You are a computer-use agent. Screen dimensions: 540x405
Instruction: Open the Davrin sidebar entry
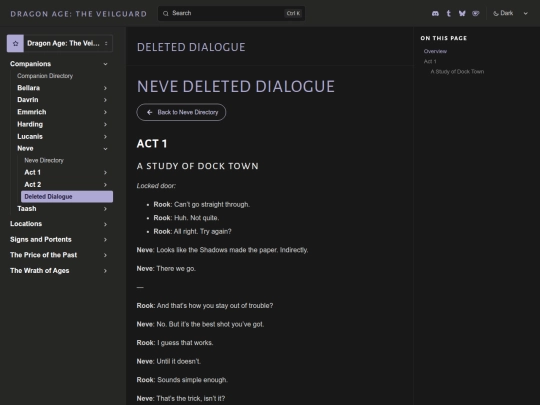[x=28, y=100]
